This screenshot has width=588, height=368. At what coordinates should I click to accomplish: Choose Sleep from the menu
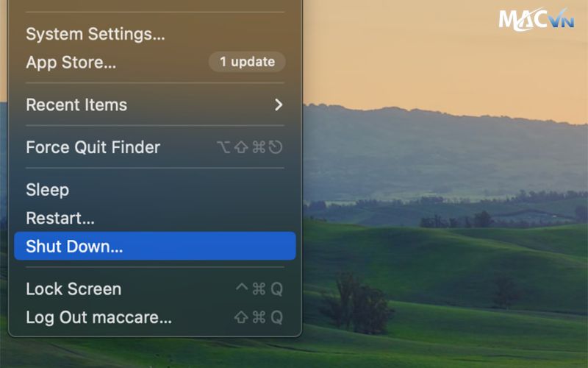click(x=155, y=190)
